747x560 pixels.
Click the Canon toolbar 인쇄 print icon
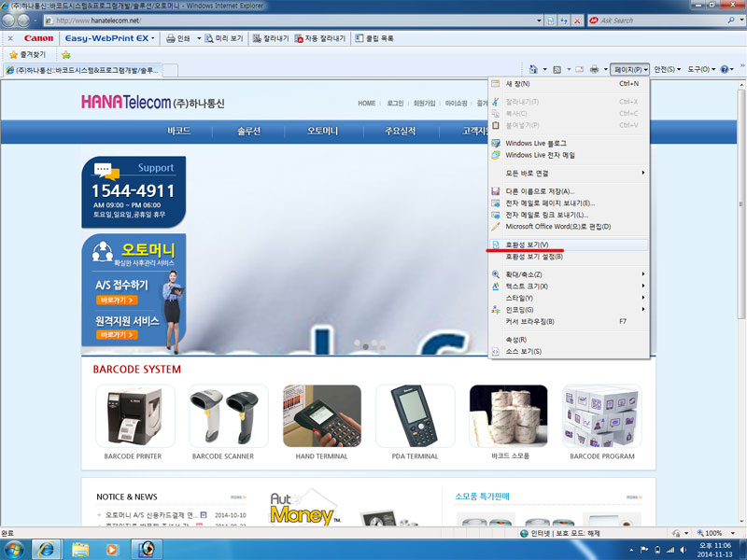171,38
